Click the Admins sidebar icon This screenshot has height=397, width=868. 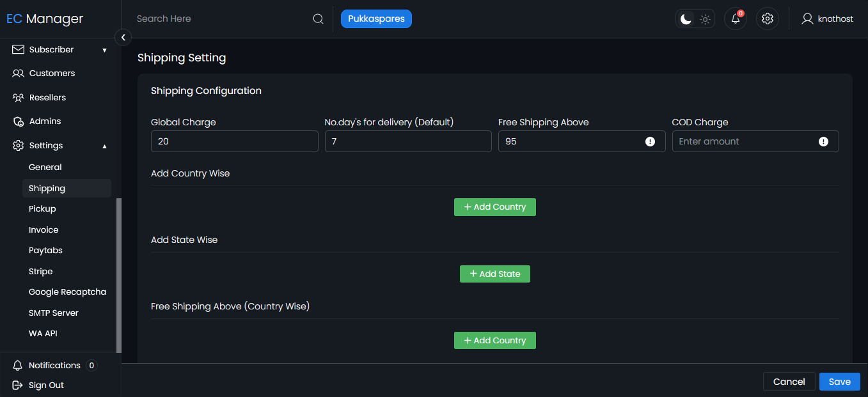point(19,121)
